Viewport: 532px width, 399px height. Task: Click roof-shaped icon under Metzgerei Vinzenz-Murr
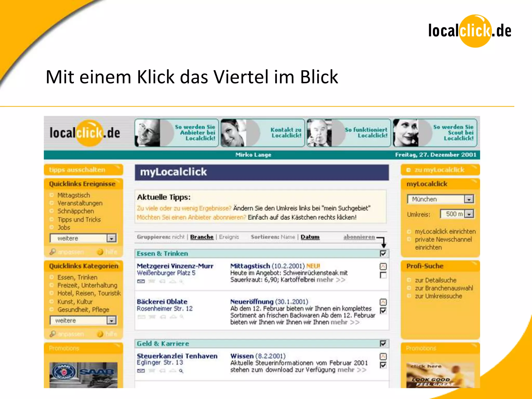pos(172,281)
